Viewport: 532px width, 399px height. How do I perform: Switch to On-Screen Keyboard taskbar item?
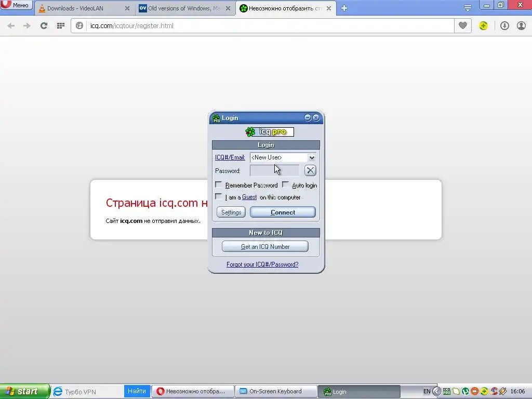276,391
